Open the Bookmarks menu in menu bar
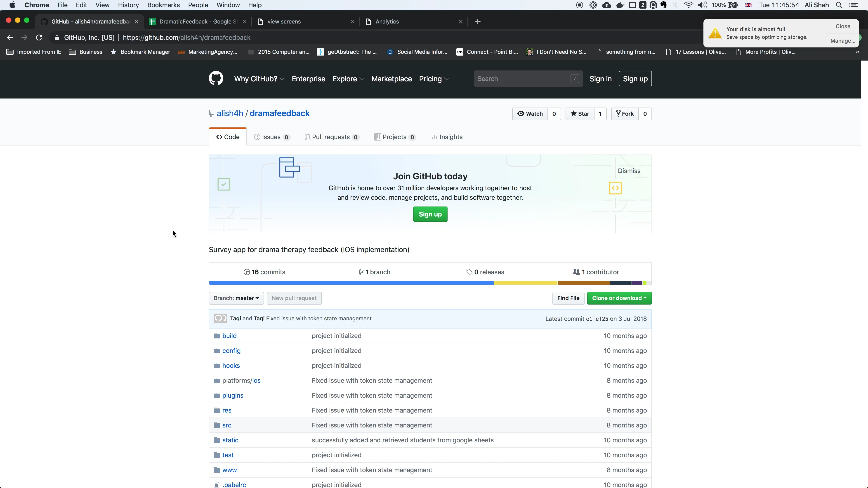This screenshot has height=488, width=868. (163, 5)
